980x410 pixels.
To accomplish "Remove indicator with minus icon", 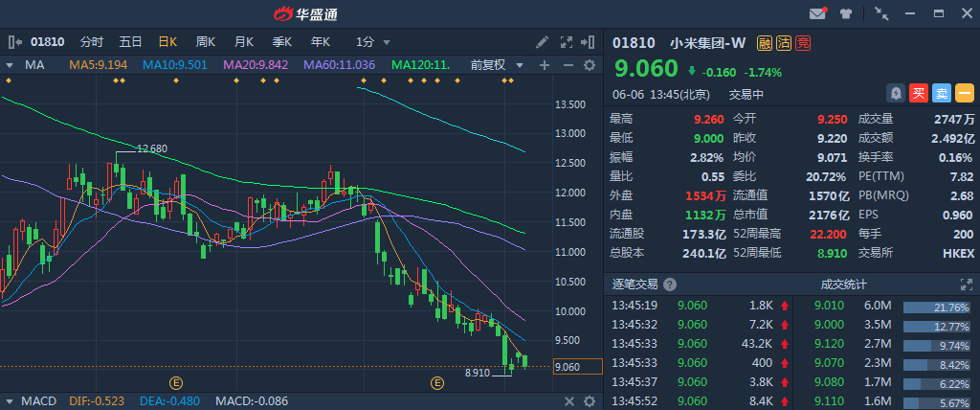I will [x=568, y=64].
